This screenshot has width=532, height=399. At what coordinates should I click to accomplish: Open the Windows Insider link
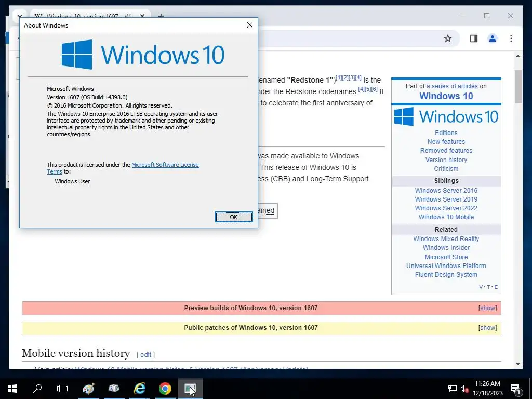tap(446, 248)
